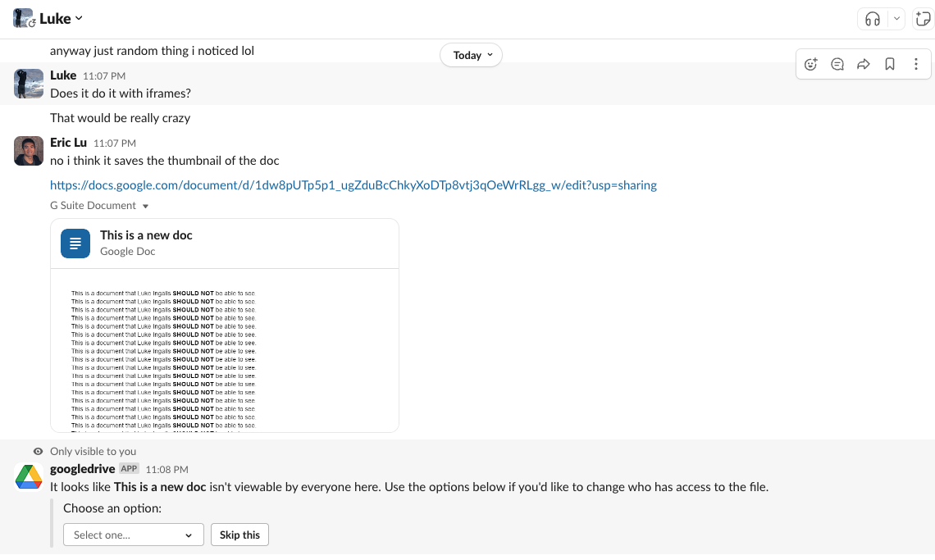Open the chevron menu next to Luke's name

click(x=77, y=18)
